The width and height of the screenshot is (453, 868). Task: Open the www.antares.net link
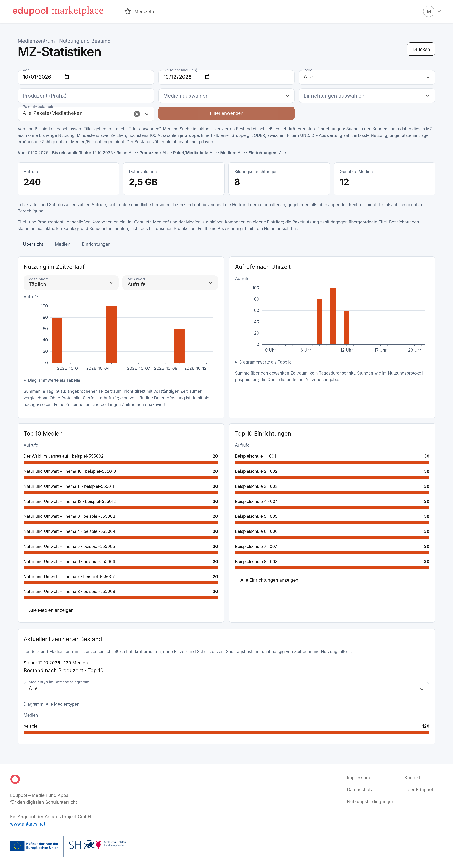(28, 824)
